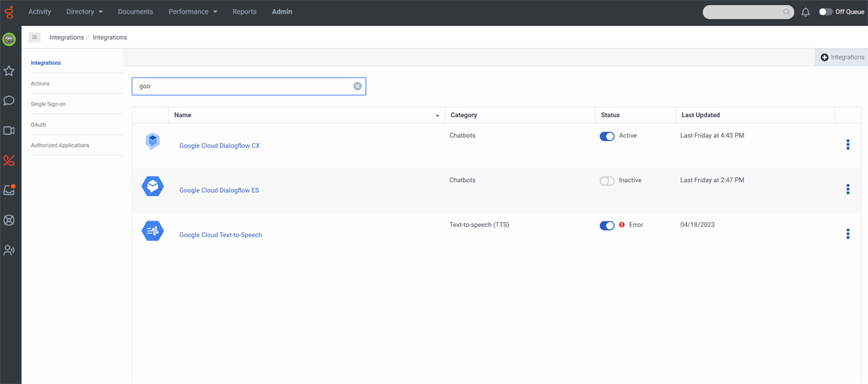
Task: Open the Google Cloud Text-to-Speech link
Action: click(x=221, y=235)
